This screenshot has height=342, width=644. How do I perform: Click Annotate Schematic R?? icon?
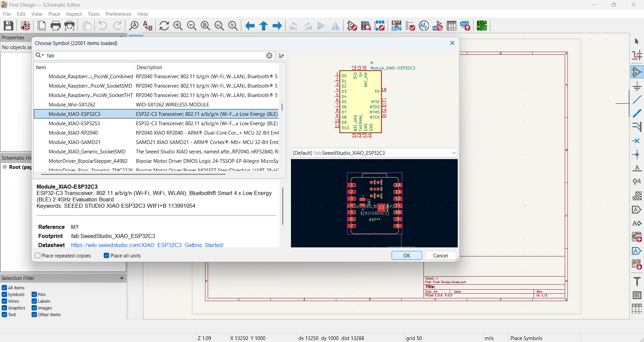coord(396,26)
